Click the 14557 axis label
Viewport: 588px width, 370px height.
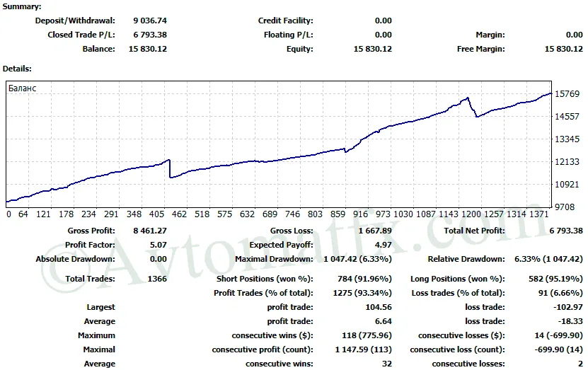click(x=567, y=117)
